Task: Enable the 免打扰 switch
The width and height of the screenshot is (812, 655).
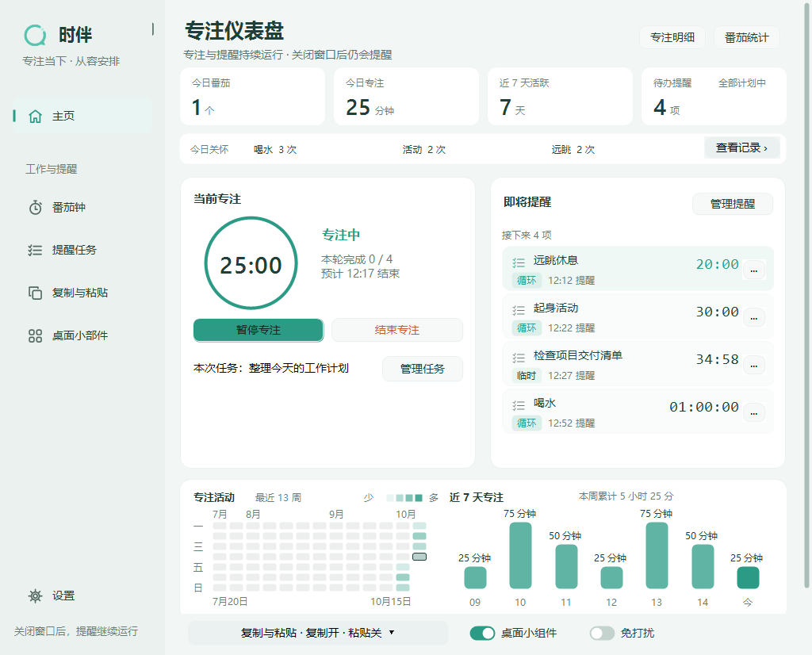Action: pos(602,634)
